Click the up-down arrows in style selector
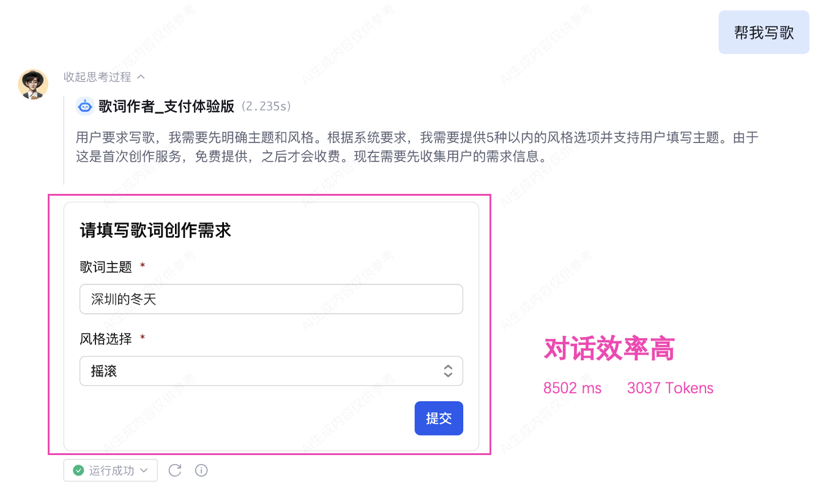 448,371
